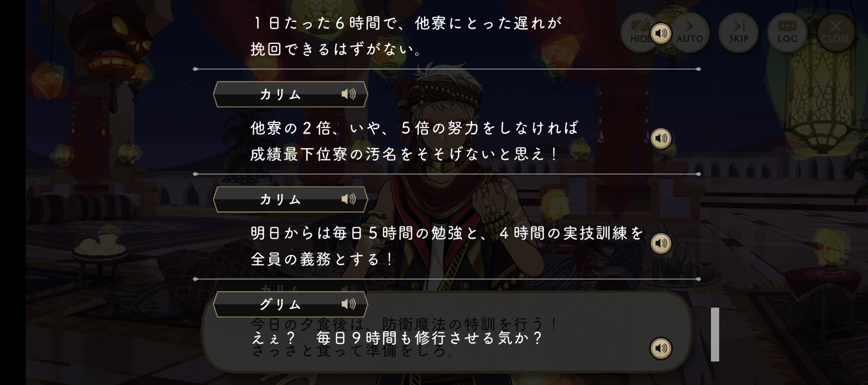868x385 pixels.
Task: Tap speaker icon in グリム name plate
Action: (x=349, y=303)
